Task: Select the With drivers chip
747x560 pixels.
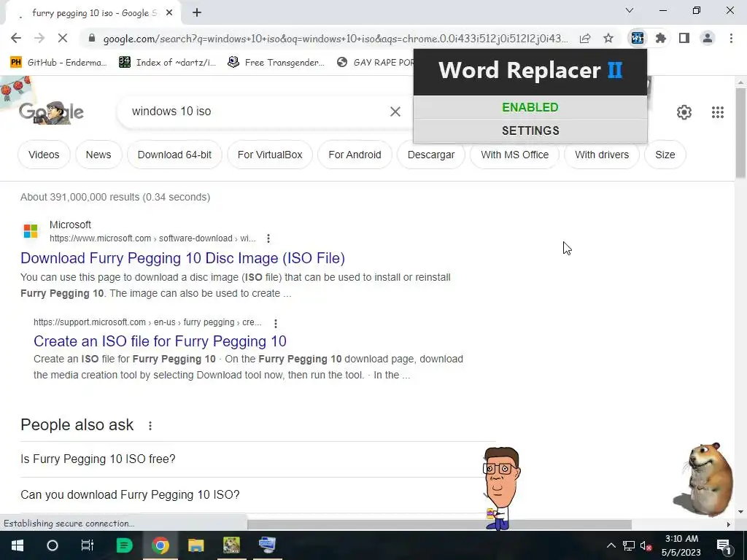Action: tap(602, 155)
